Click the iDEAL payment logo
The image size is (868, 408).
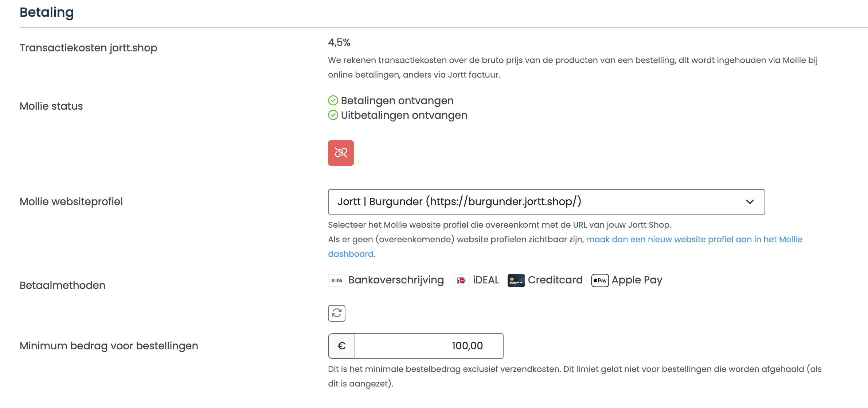tap(461, 280)
